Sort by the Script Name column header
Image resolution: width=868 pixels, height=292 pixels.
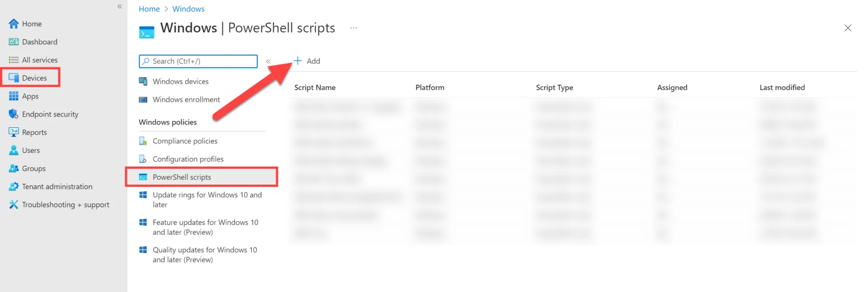click(x=315, y=87)
